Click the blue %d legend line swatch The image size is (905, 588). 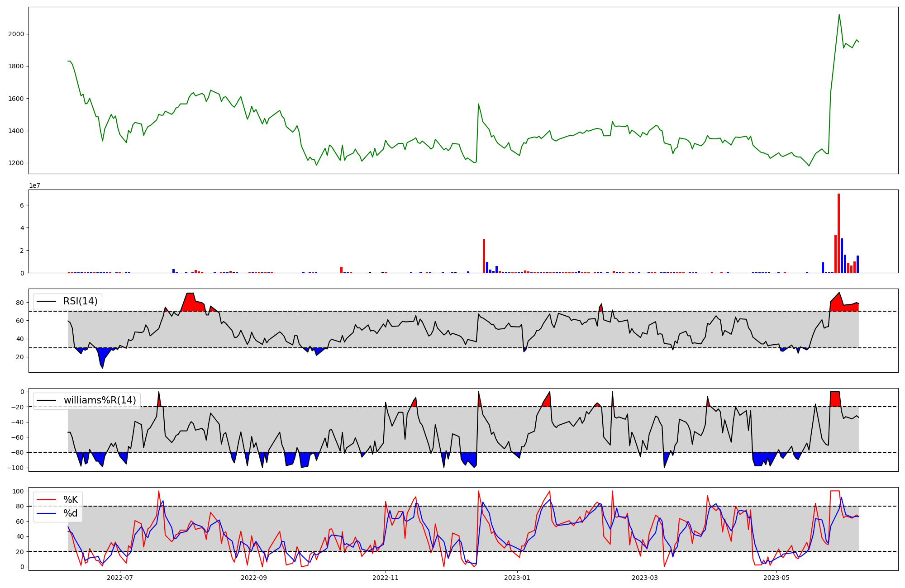[46, 513]
